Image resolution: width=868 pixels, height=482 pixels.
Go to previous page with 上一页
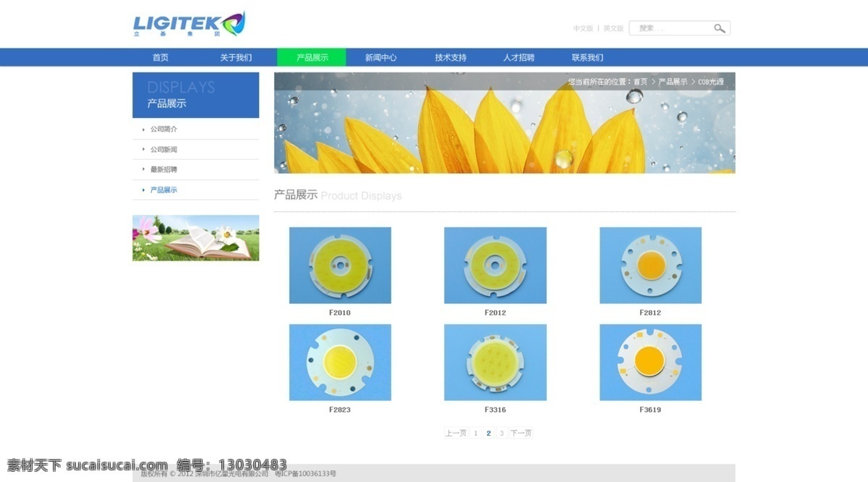pos(456,433)
